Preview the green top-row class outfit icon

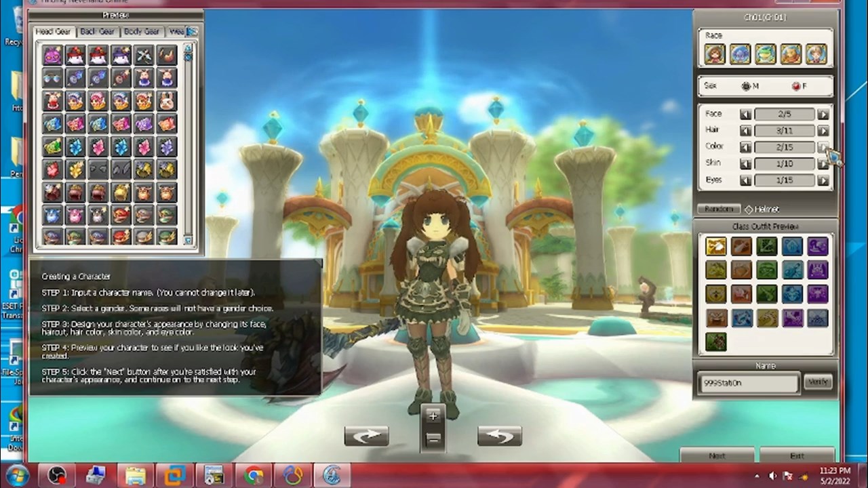coord(767,247)
